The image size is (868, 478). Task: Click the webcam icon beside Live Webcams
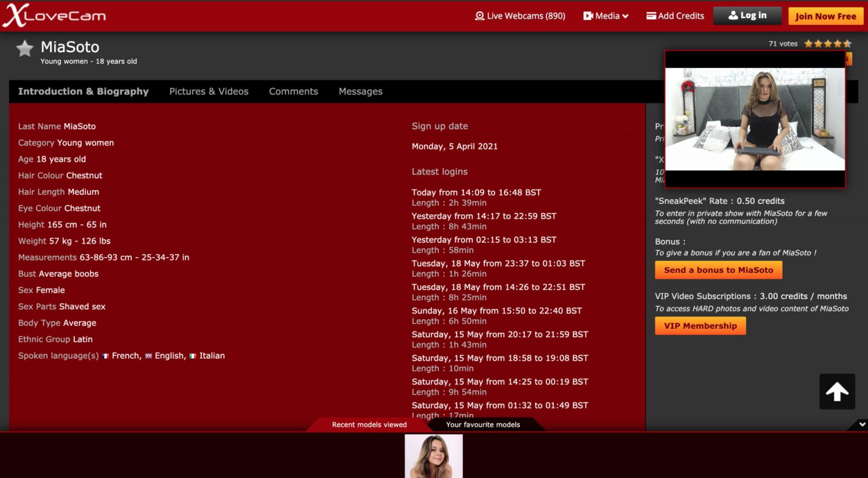[x=480, y=16]
